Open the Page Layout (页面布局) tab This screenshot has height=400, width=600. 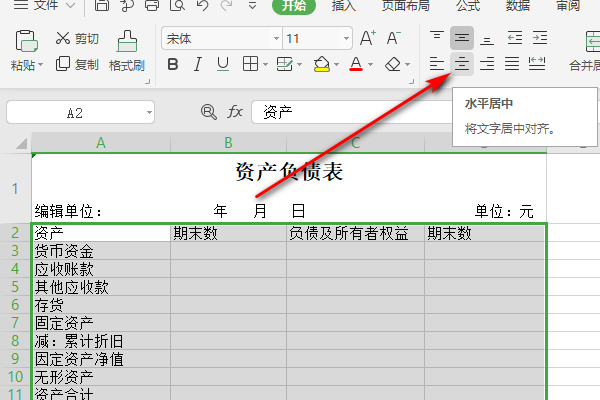click(408, 5)
